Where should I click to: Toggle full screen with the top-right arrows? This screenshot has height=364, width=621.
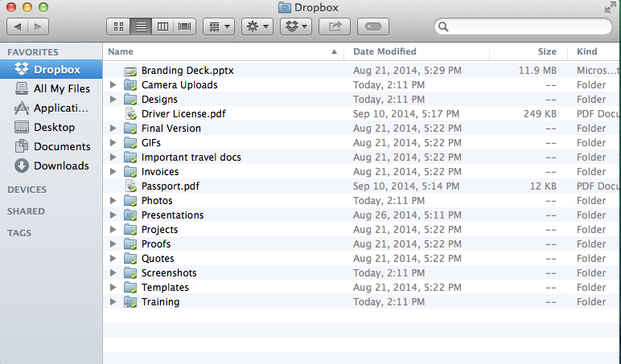click(x=611, y=7)
